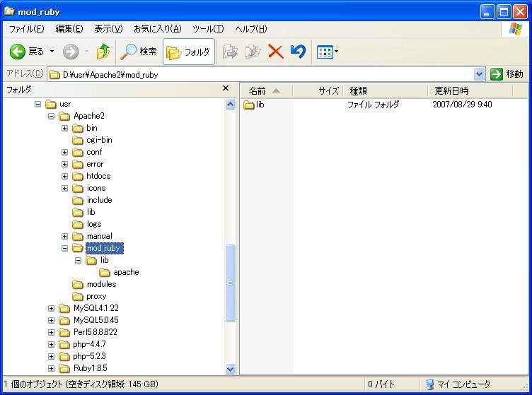Click the green Back arrow button

point(18,52)
